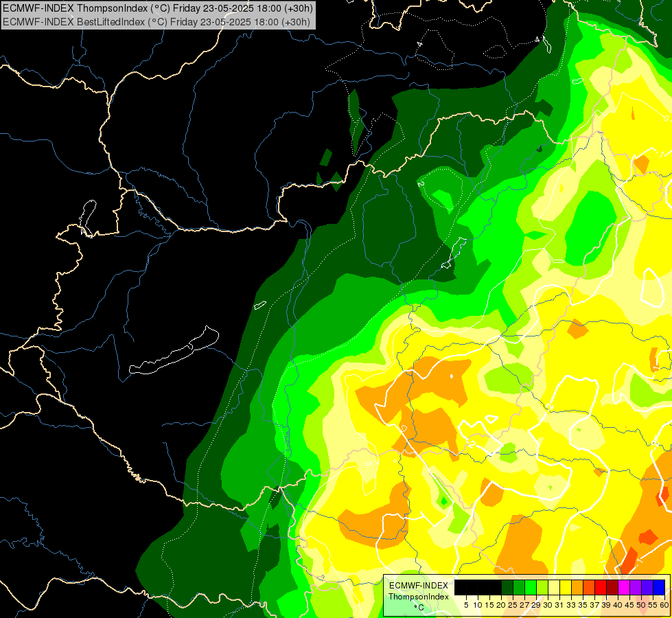
Task: Click the '°C' unit in legend
Action: [x=419, y=608]
